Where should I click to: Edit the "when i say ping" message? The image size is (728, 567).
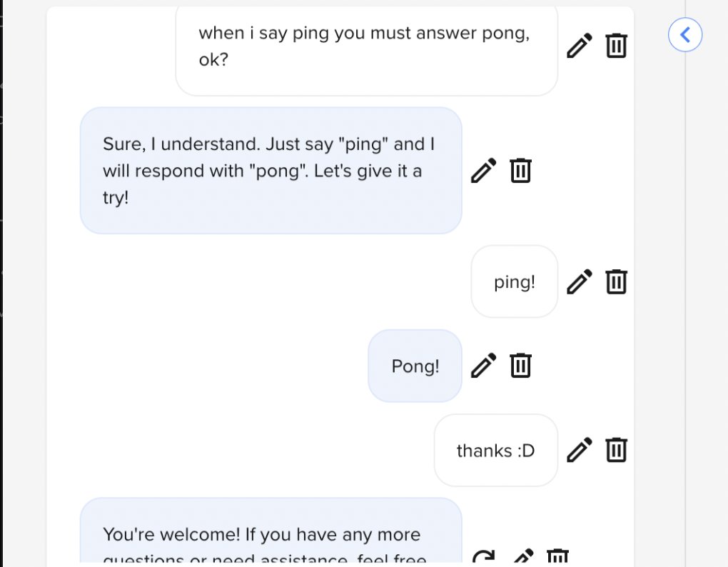pyautogui.click(x=580, y=46)
